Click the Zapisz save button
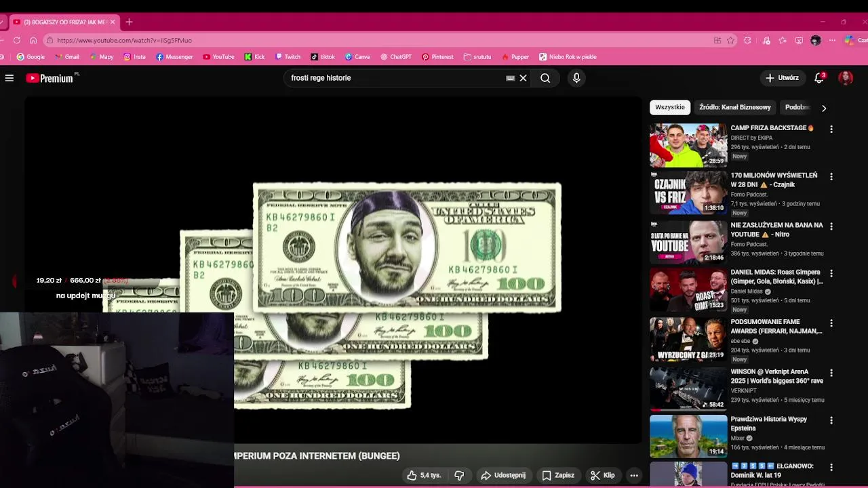 tap(558, 475)
